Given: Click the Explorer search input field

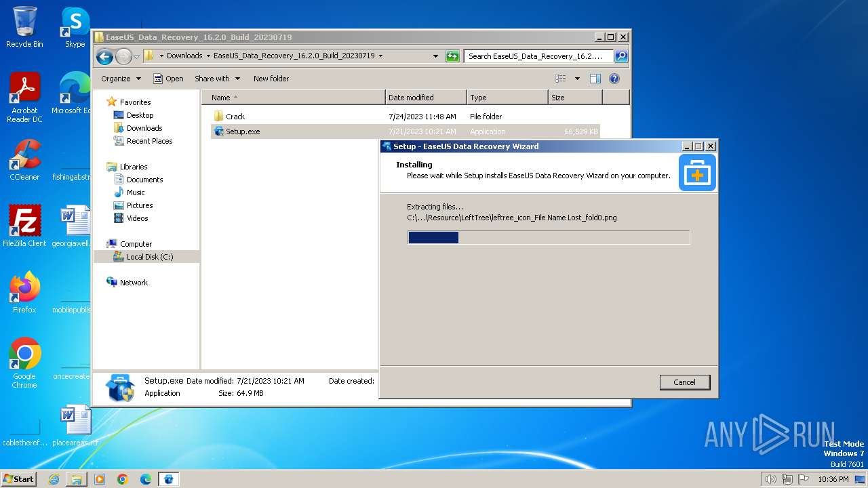Looking at the screenshot, I should coord(538,56).
